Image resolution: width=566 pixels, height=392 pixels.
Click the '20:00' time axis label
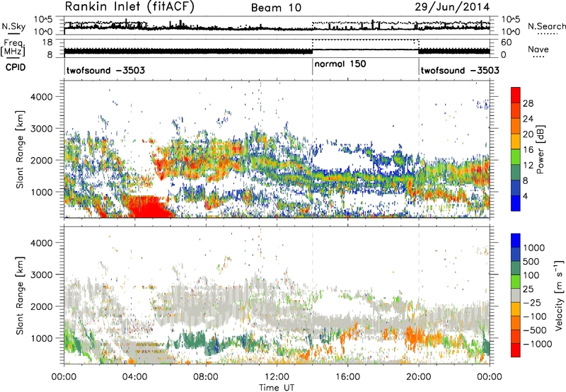point(419,377)
